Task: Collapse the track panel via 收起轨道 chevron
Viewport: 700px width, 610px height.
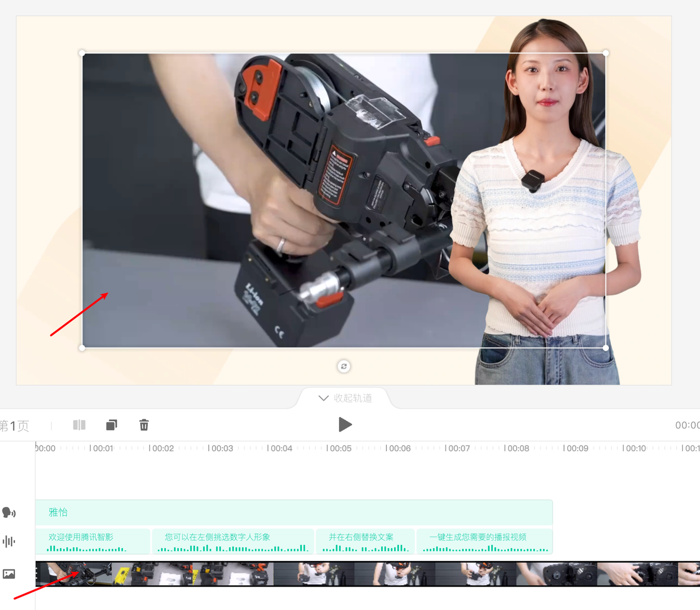Action: point(323,398)
